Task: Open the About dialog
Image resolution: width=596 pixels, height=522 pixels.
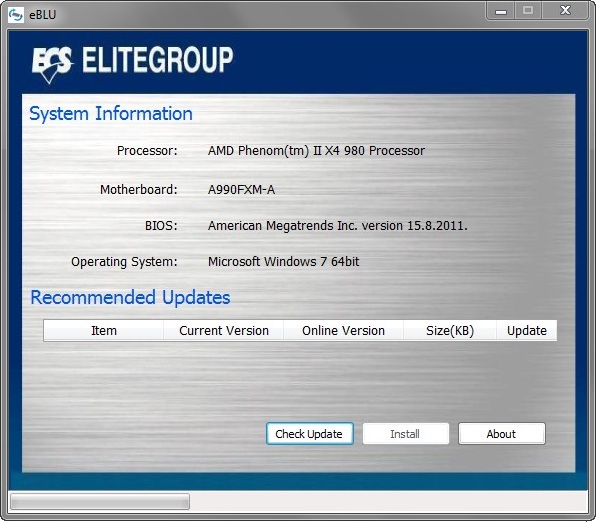Action: (502, 433)
